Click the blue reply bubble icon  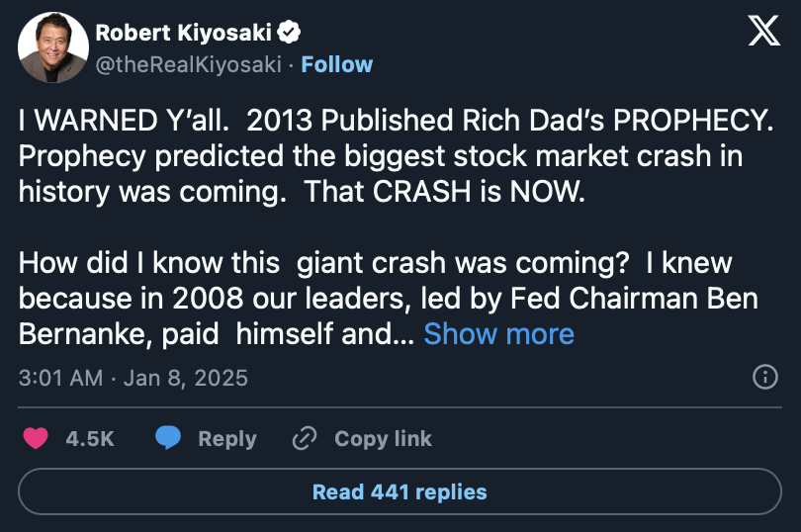[x=167, y=438]
